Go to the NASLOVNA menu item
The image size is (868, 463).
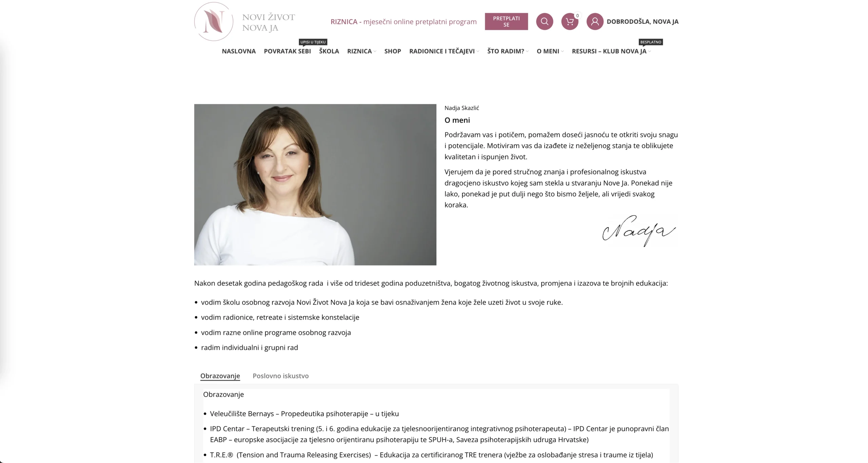coord(239,51)
